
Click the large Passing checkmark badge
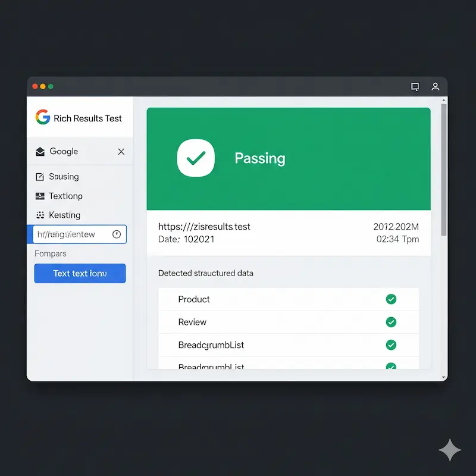click(195, 158)
